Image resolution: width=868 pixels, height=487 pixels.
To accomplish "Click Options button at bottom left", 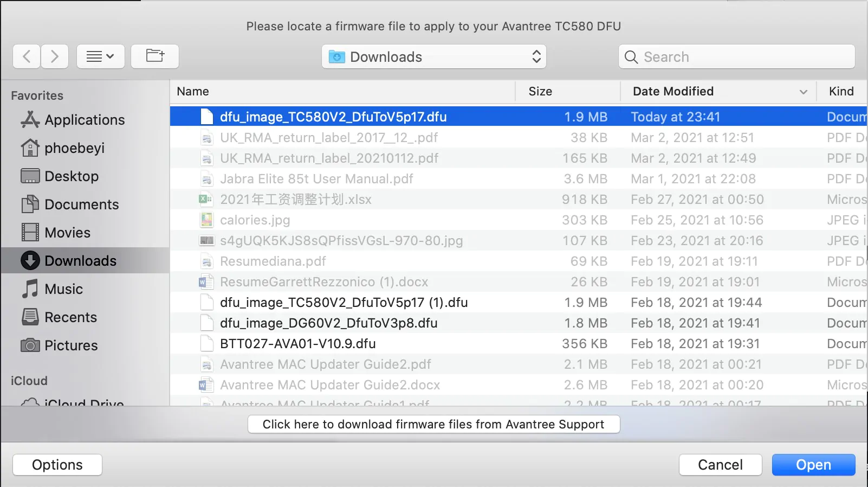I will click(x=57, y=465).
